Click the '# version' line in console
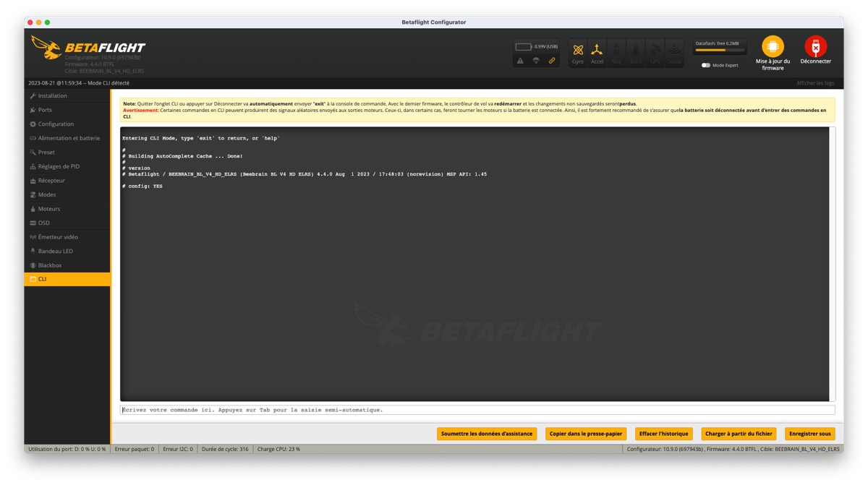The width and height of the screenshot is (868, 485). coord(137,168)
